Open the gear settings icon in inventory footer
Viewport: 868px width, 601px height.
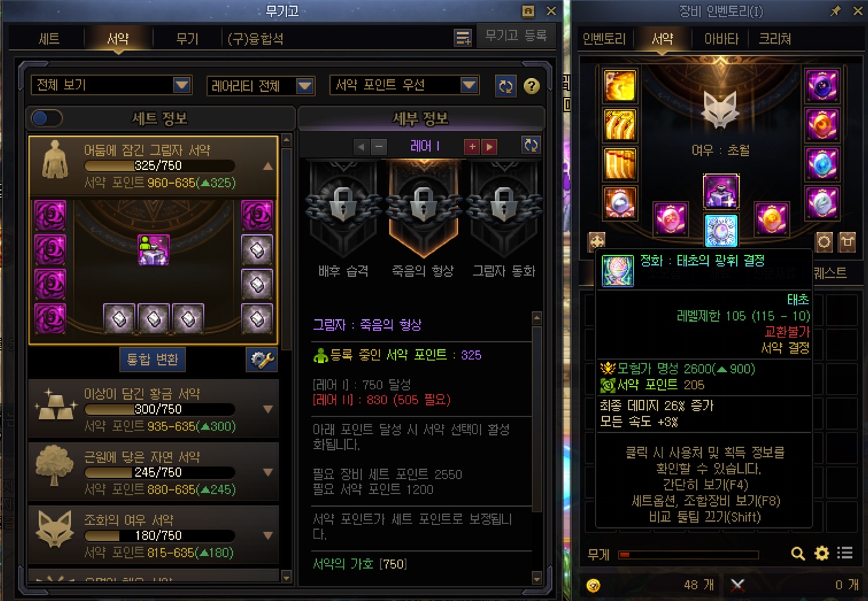coord(822,554)
